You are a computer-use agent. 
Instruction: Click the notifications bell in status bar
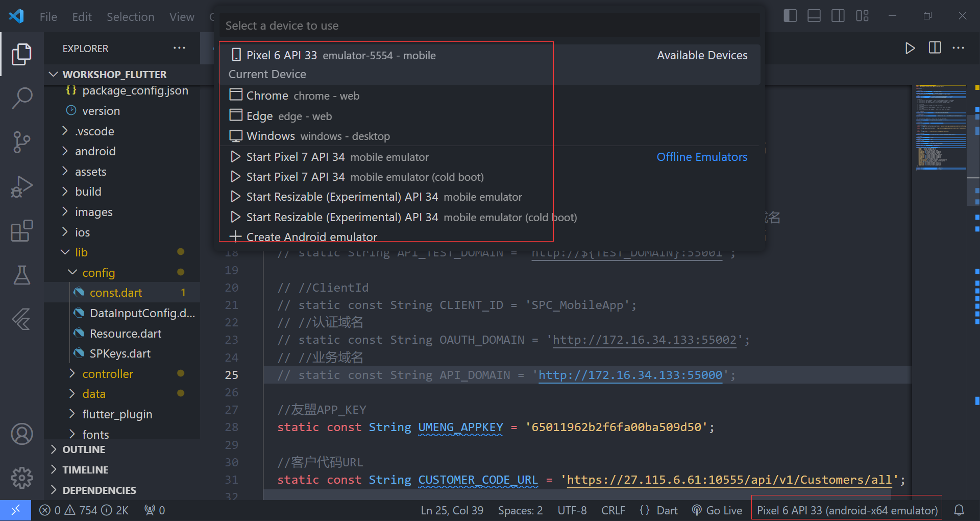(959, 510)
